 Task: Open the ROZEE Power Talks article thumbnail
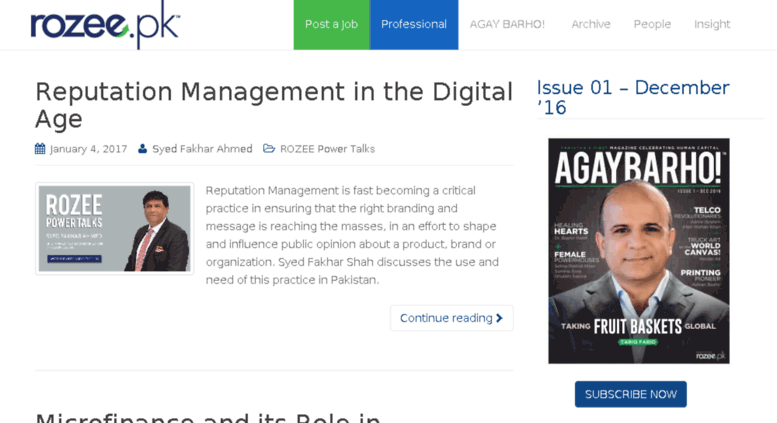114,228
